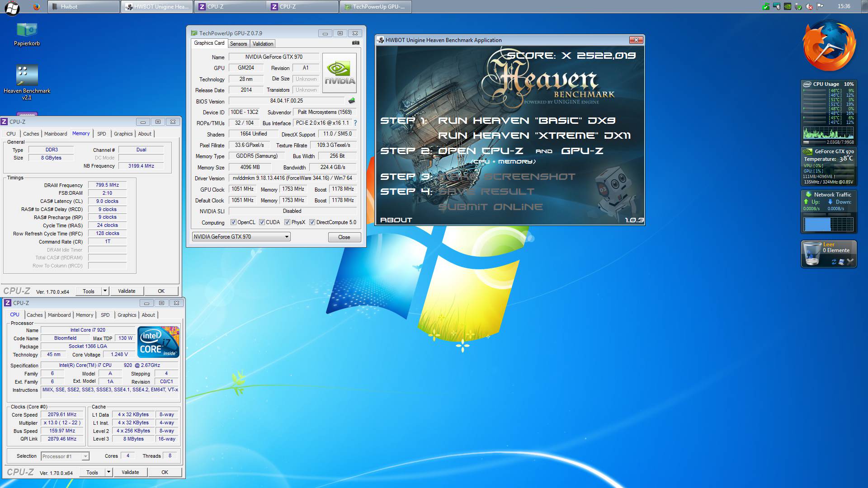Click the CPU-Z Memory window title icon
The height and width of the screenshot is (488, 868).
coord(5,122)
